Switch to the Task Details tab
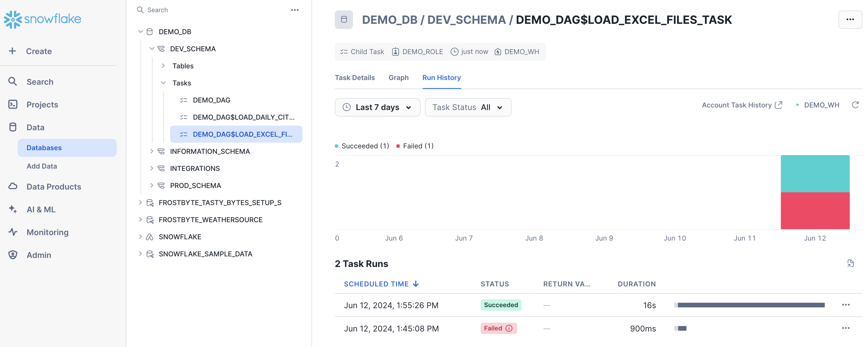The height and width of the screenshot is (347, 868). [x=355, y=78]
